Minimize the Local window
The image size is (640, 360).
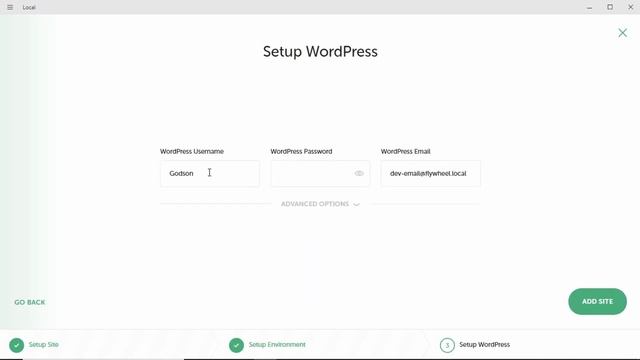click(589, 7)
